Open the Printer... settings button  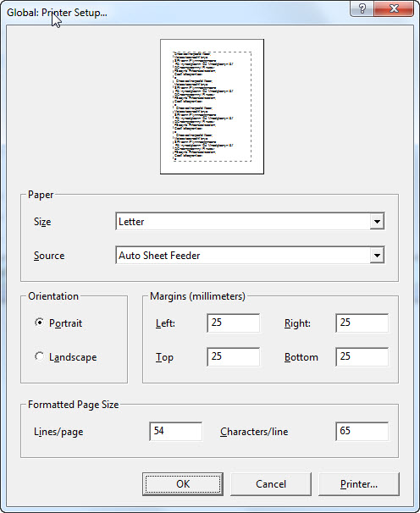tap(359, 484)
